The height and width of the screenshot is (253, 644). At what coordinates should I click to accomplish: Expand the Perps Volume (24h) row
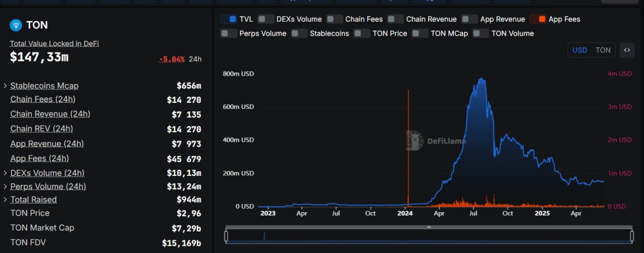(5, 186)
